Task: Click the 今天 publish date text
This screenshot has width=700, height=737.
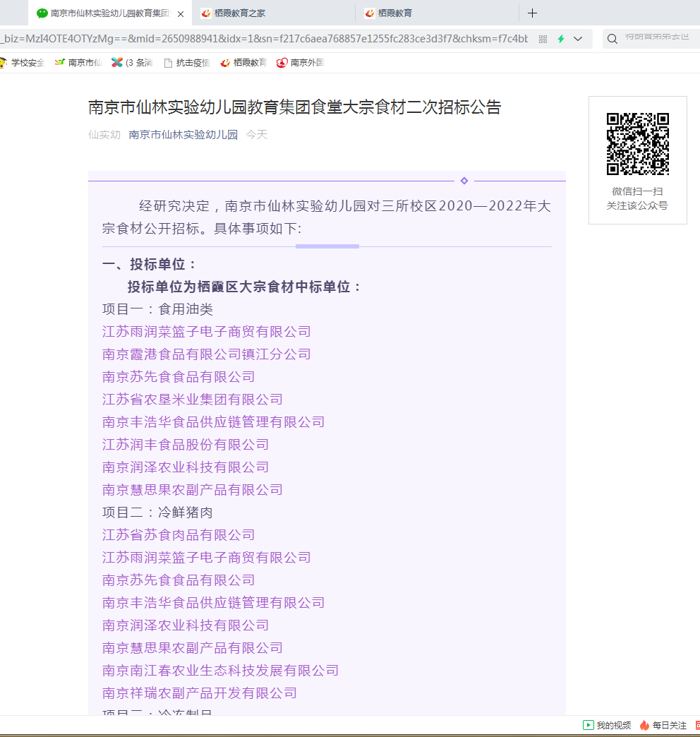Action: coord(257,135)
